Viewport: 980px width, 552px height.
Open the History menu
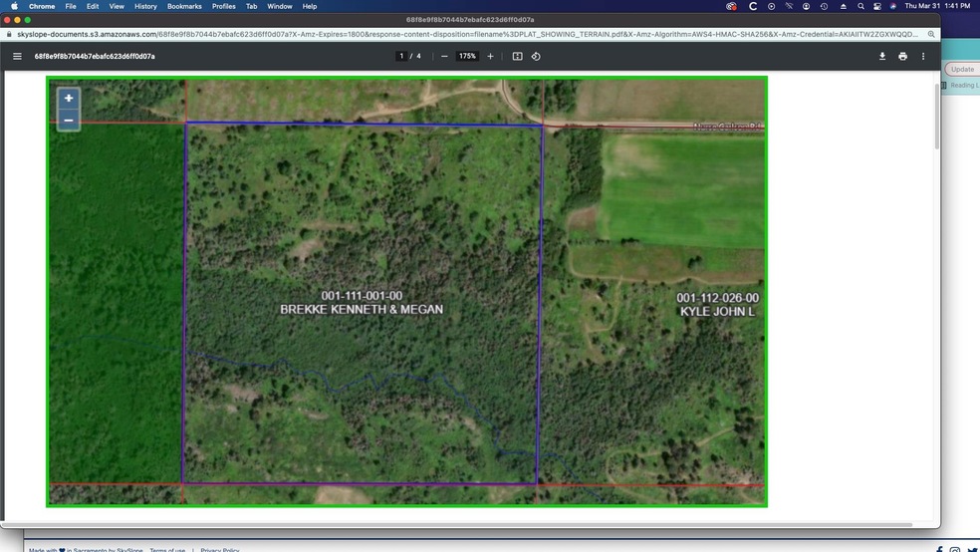tap(145, 6)
